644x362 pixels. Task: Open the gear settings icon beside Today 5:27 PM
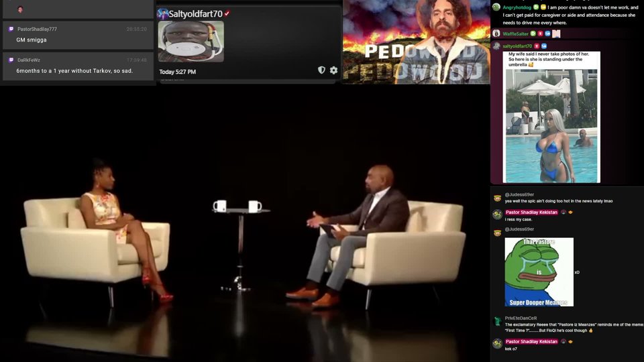(333, 70)
